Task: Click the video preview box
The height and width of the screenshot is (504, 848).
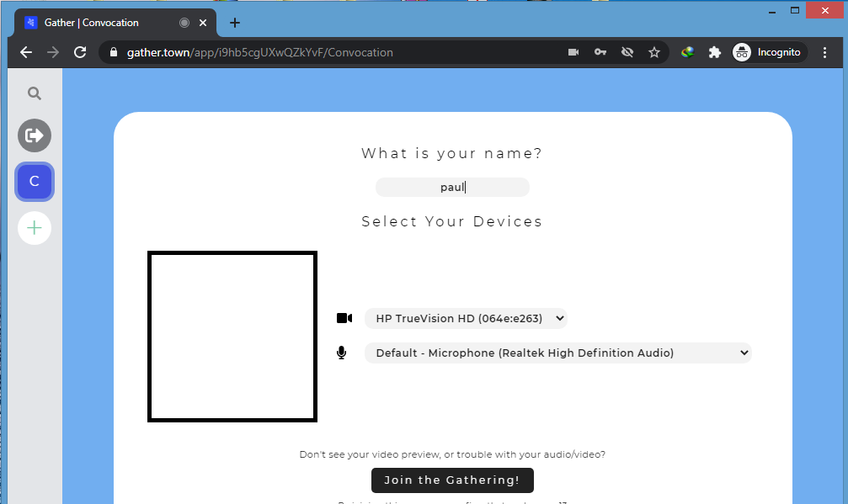Action: tap(232, 336)
